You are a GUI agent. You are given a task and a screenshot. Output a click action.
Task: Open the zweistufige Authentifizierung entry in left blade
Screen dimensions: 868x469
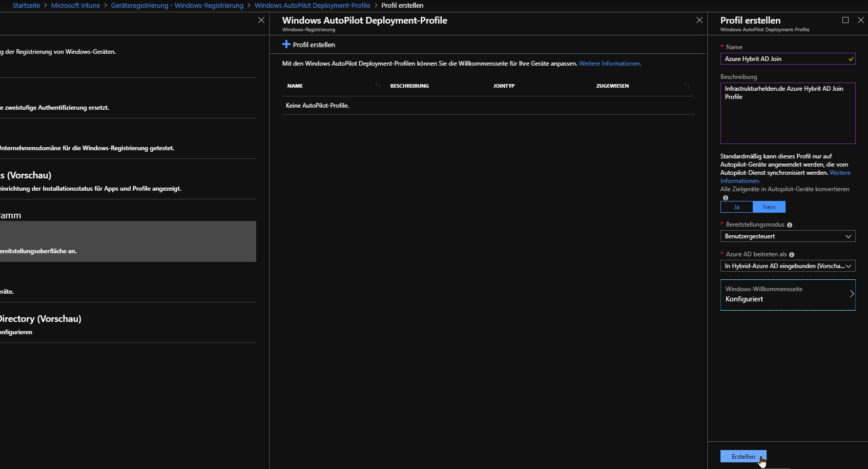point(128,98)
